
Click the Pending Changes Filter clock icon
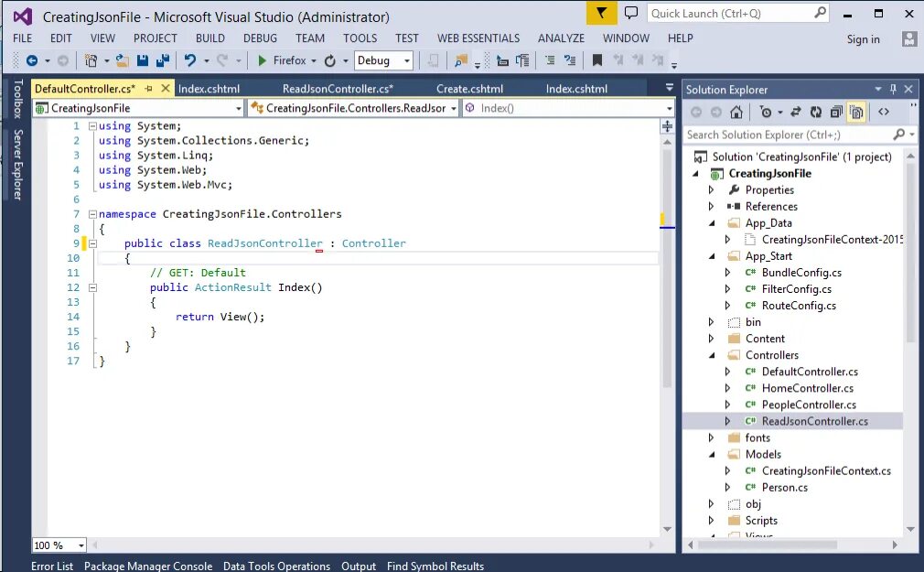pyautogui.click(x=766, y=112)
